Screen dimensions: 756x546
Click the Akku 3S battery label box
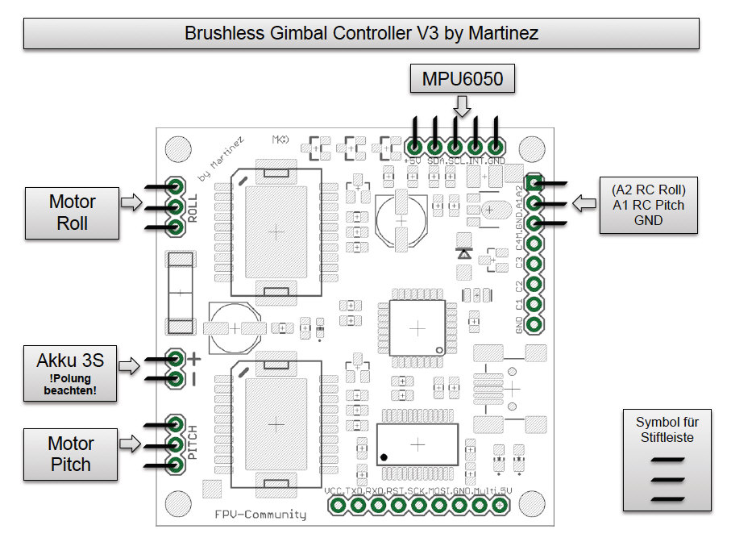click(x=70, y=373)
